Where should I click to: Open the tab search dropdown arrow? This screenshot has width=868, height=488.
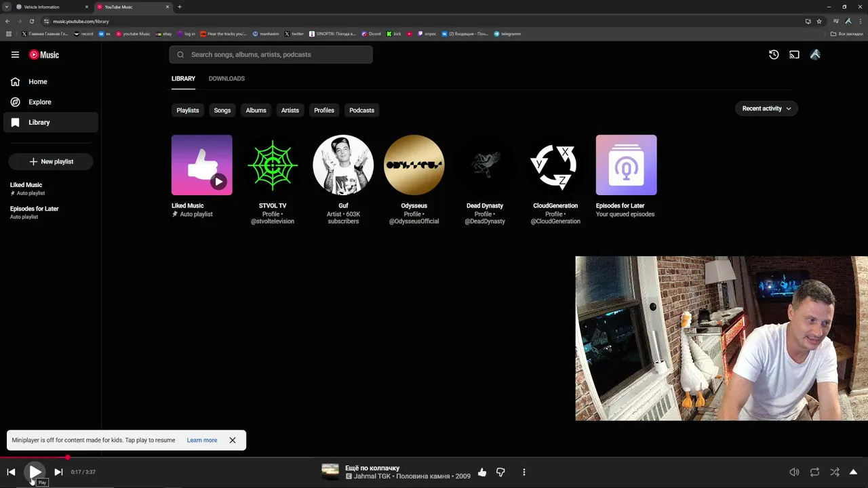pyautogui.click(x=7, y=7)
